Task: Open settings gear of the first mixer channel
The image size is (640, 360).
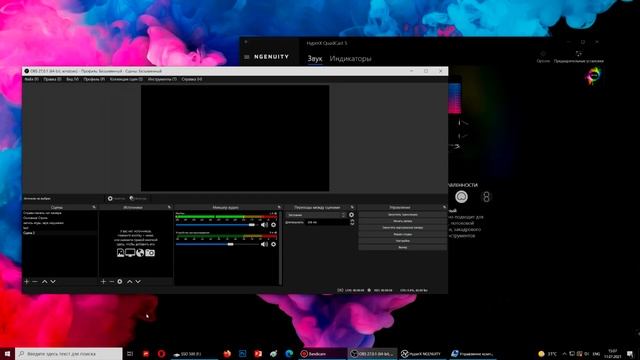Action: click(x=273, y=225)
